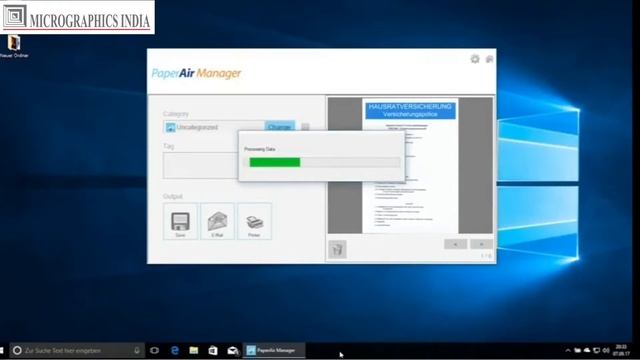This screenshot has width=640, height=360.
Task: Click the small icon beside Change button
Action: tap(305, 127)
